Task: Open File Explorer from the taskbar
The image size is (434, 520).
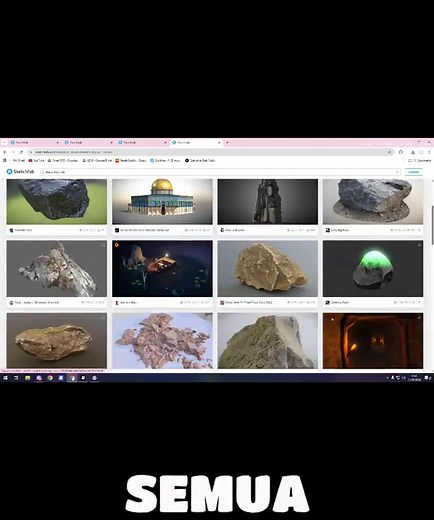Action: [x=28, y=378]
